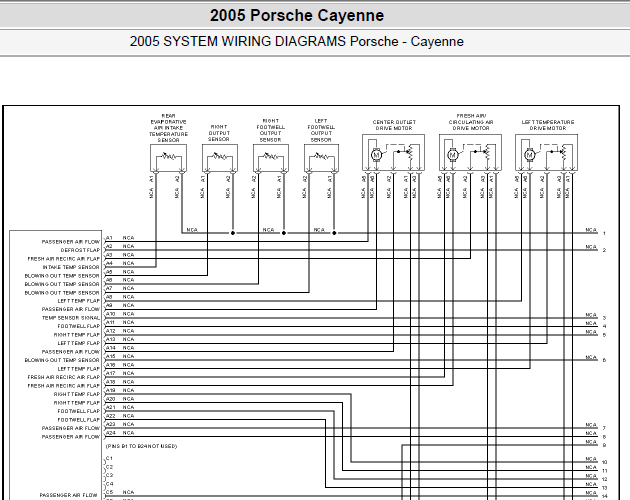
Task: Click the 'INTAKE TEMP SENSOR' pin description
Action: (x=71, y=267)
